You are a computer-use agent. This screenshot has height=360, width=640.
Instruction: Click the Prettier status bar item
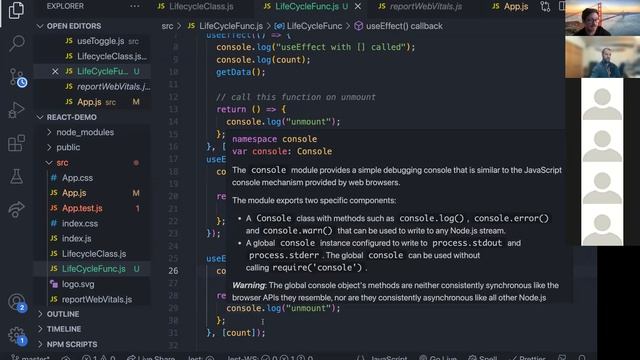(x=528, y=358)
